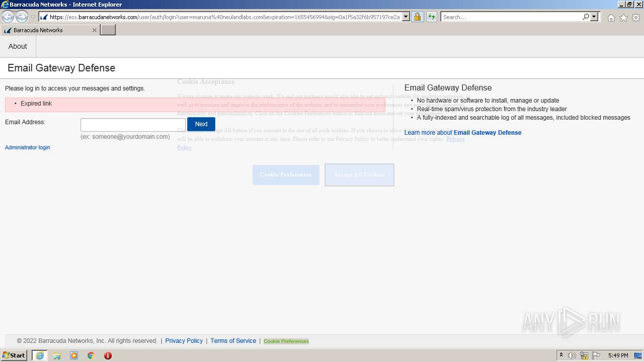The height and width of the screenshot is (362, 644).
Task: Click the faded Cookie Preferences button
Action: 286,174
